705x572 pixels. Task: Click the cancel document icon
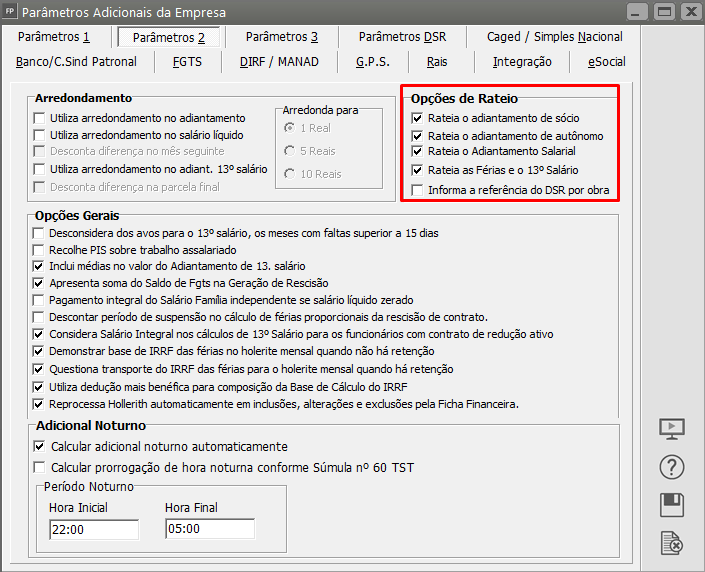point(672,543)
